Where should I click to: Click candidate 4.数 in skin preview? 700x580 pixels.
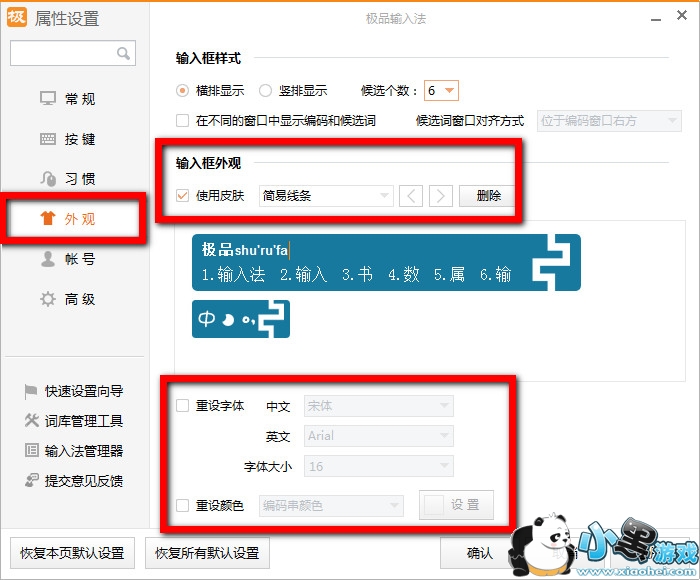pyautogui.click(x=404, y=274)
